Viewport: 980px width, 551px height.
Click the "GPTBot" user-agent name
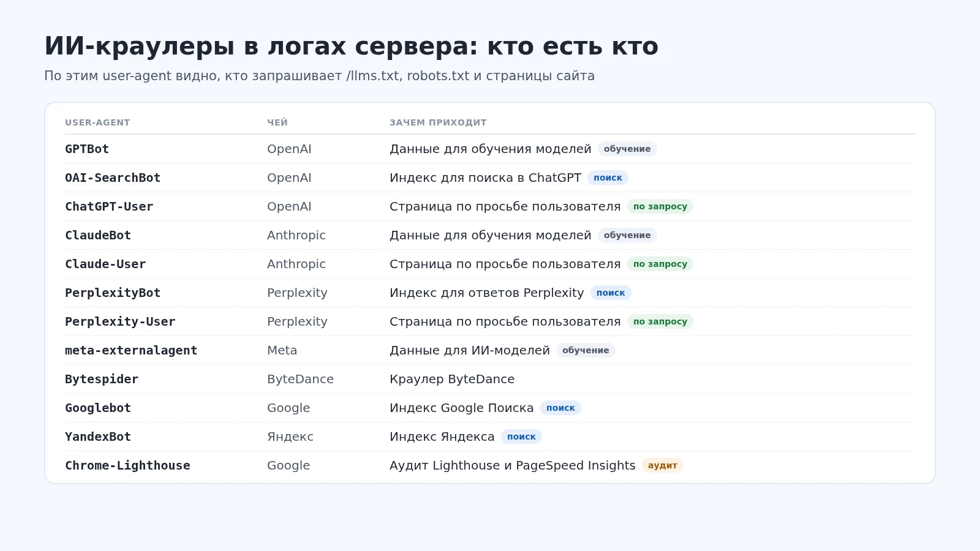(87, 149)
